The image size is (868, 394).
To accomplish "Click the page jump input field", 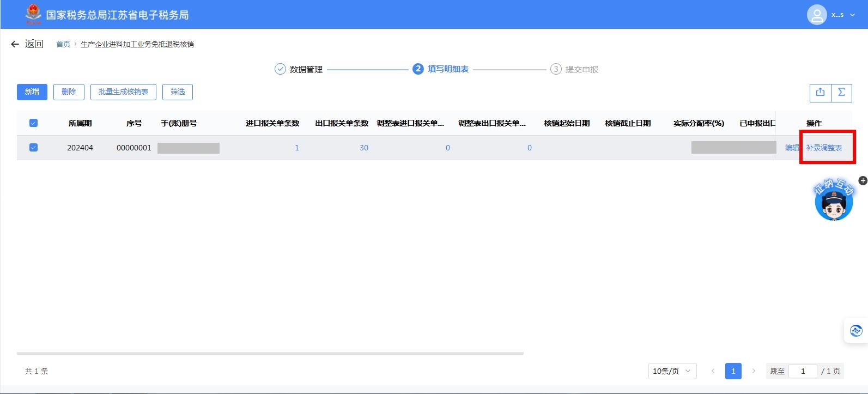I will [x=802, y=371].
